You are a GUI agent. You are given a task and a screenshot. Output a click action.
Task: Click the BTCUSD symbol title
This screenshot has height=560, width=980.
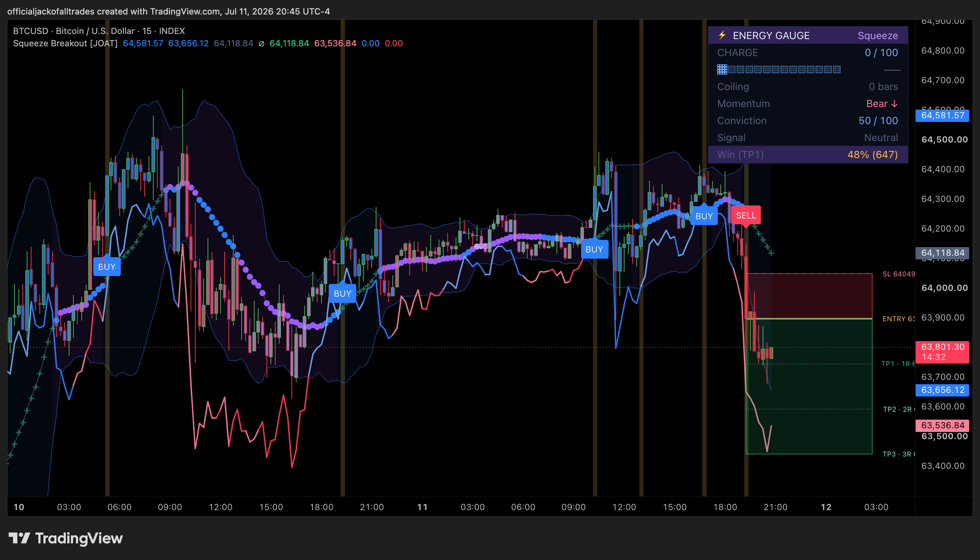[x=99, y=31]
